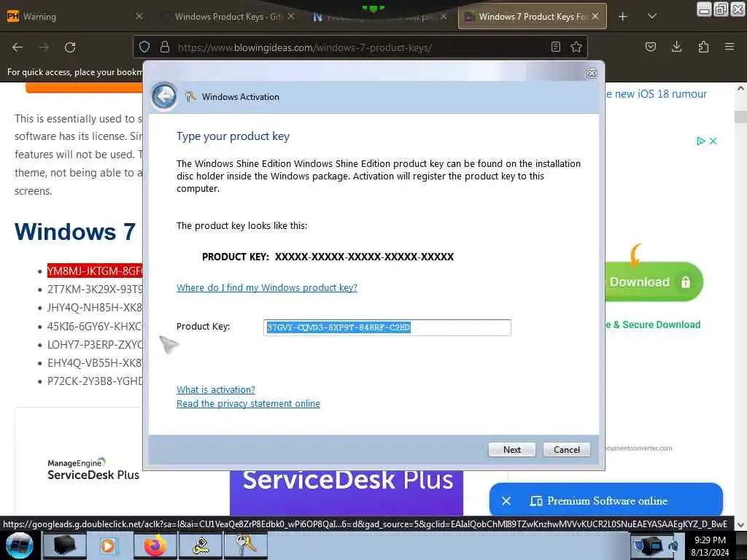Click the URL address bar

click(360, 47)
